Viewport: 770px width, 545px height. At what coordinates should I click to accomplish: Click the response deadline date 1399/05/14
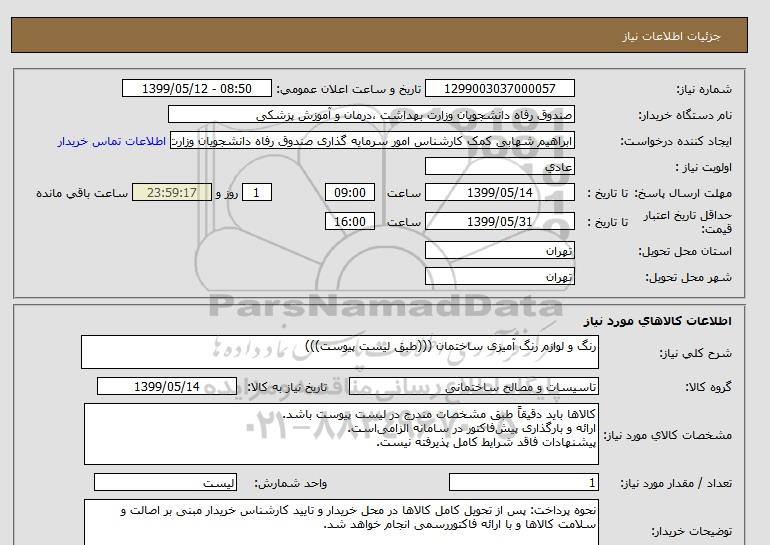[499, 192]
